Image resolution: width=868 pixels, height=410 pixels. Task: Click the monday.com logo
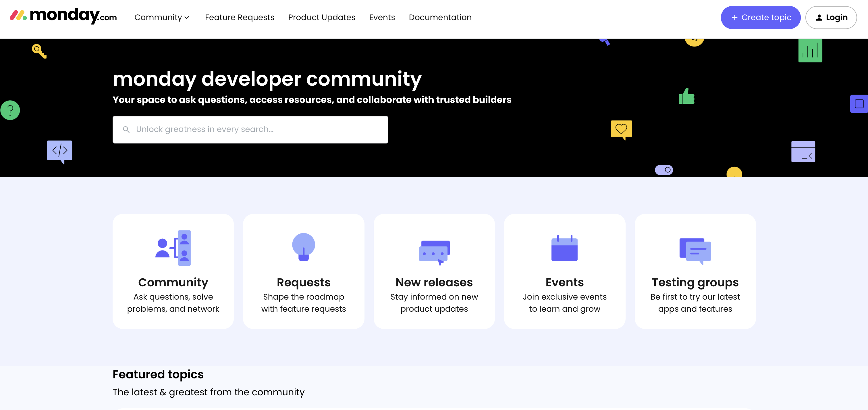pyautogui.click(x=63, y=16)
